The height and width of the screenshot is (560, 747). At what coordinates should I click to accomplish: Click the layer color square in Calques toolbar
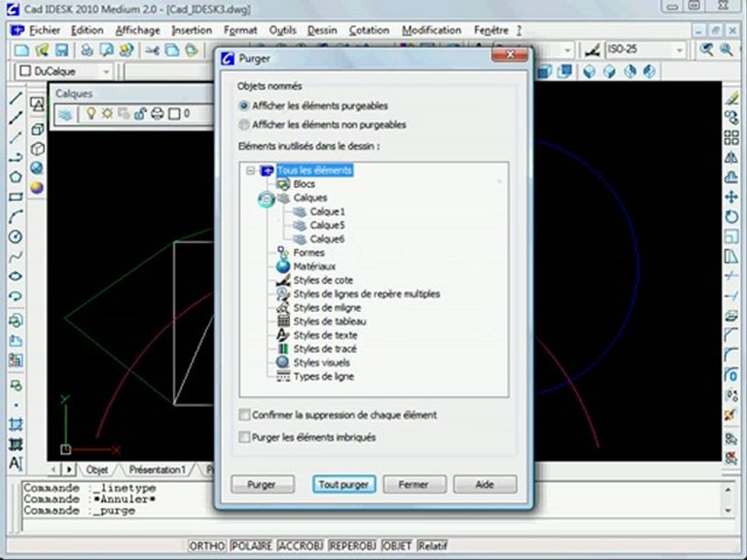(x=175, y=114)
